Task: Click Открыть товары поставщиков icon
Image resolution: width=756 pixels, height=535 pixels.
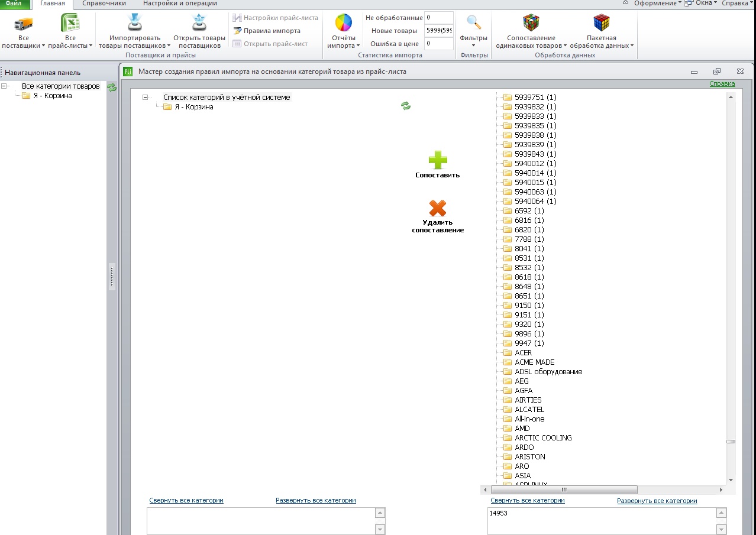Action: click(x=199, y=23)
